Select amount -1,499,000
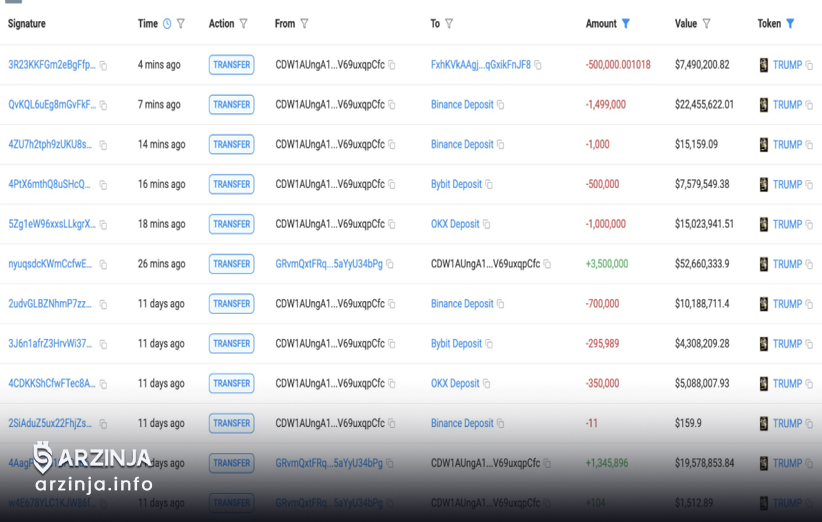Viewport: 822px width, 522px height. tap(605, 105)
